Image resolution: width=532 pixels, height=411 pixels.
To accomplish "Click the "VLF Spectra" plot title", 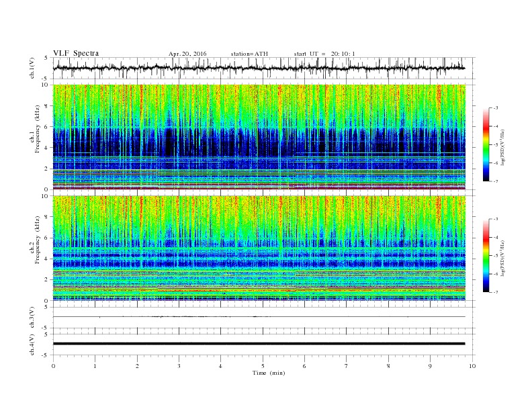I will point(76,53).
